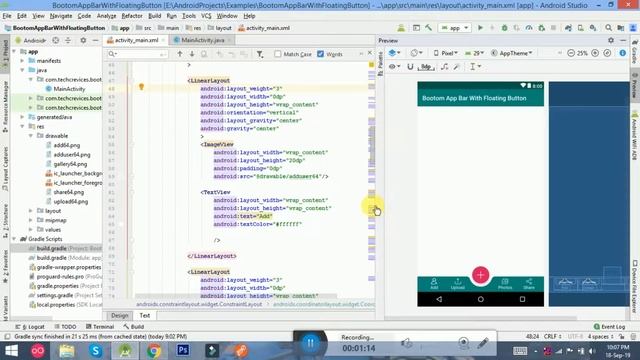
Task: Open the Logcat tool window
Action: pos(30,327)
